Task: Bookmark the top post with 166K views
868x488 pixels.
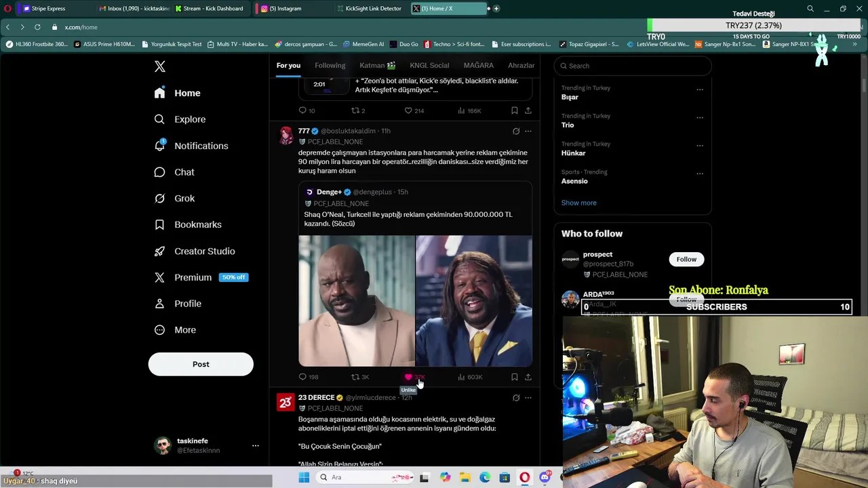Action: tap(515, 110)
